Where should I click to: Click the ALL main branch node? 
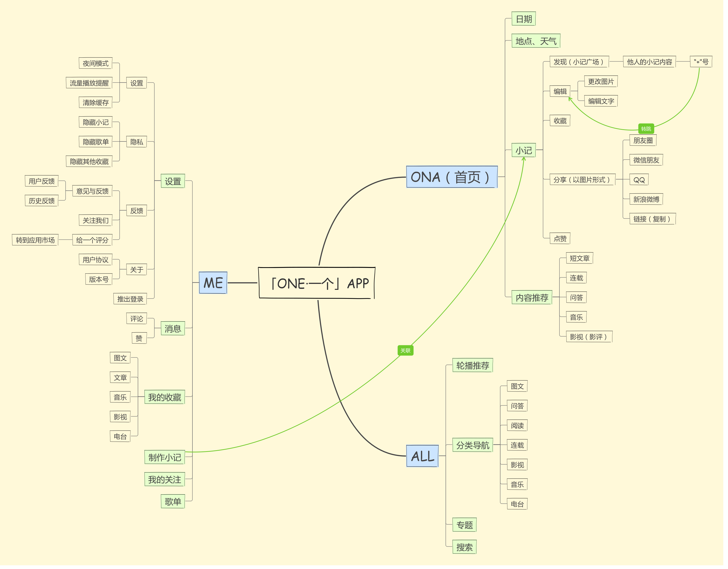click(x=425, y=459)
